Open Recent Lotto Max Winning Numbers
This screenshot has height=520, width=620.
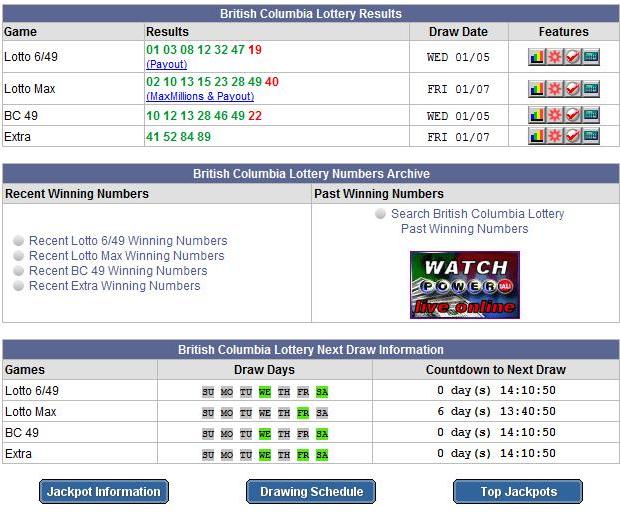(x=127, y=255)
